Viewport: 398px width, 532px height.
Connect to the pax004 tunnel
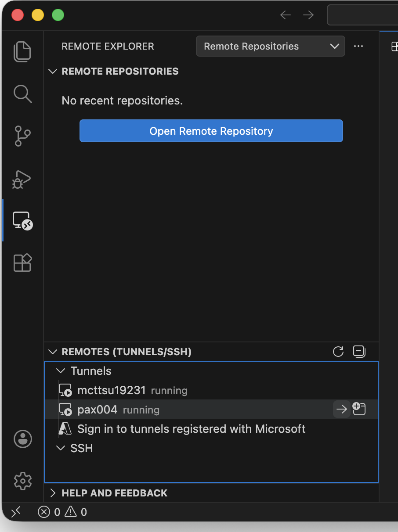coord(342,409)
